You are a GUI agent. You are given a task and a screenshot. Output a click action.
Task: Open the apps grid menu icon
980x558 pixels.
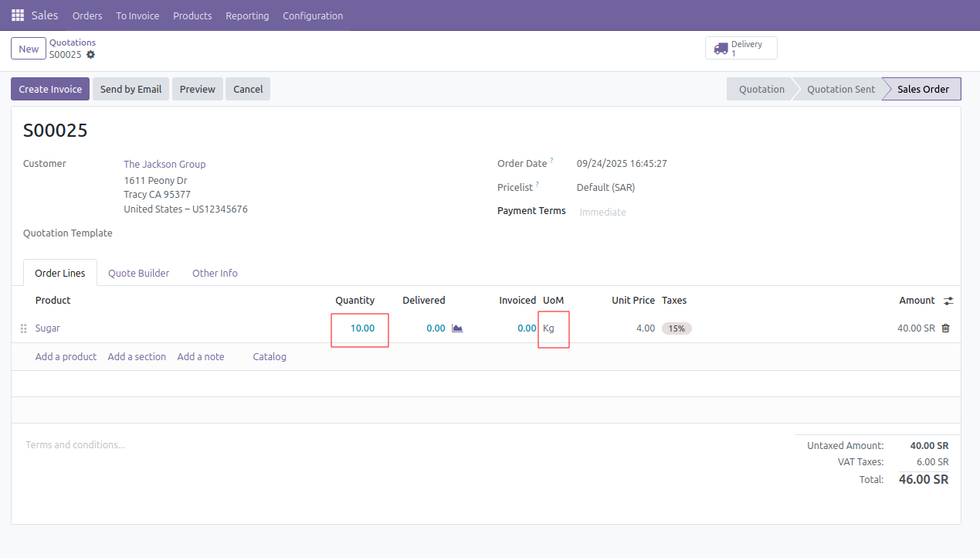point(18,15)
